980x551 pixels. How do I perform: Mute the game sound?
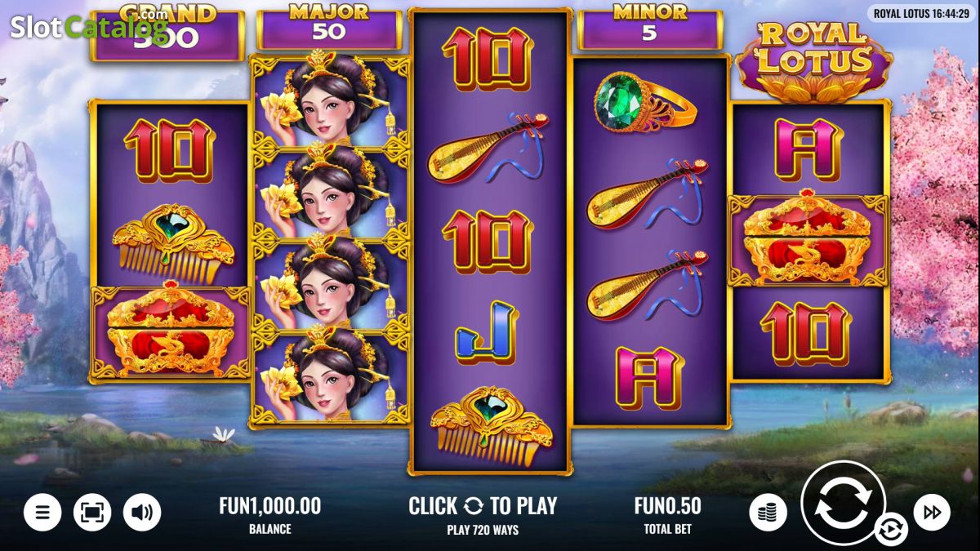142,513
